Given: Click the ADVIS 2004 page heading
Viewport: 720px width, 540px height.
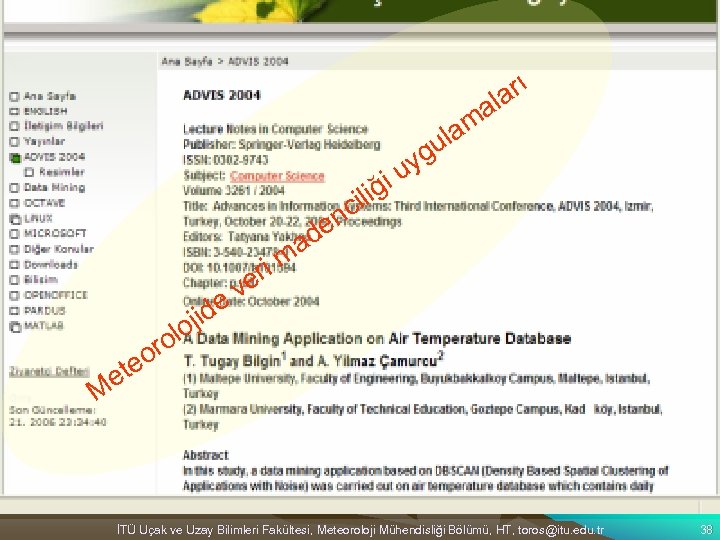Looking at the screenshot, I should coord(222,96).
